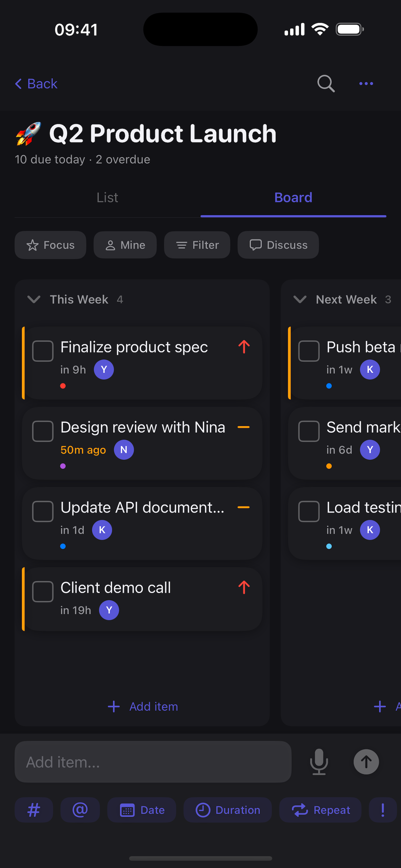Open assignee Y avatar on Send mark card
The width and height of the screenshot is (401, 868).
[370, 450]
